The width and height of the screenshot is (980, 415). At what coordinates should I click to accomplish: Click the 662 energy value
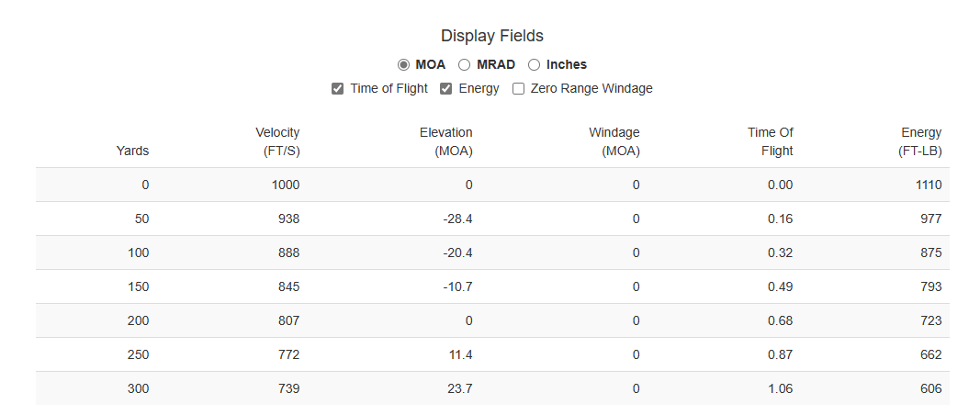point(931,354)
